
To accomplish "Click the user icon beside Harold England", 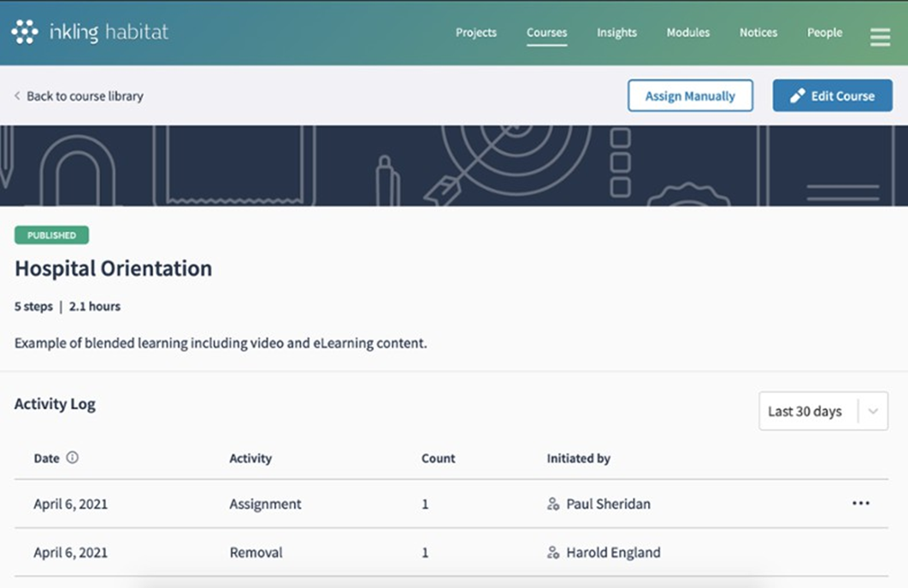I will [553, 553].
